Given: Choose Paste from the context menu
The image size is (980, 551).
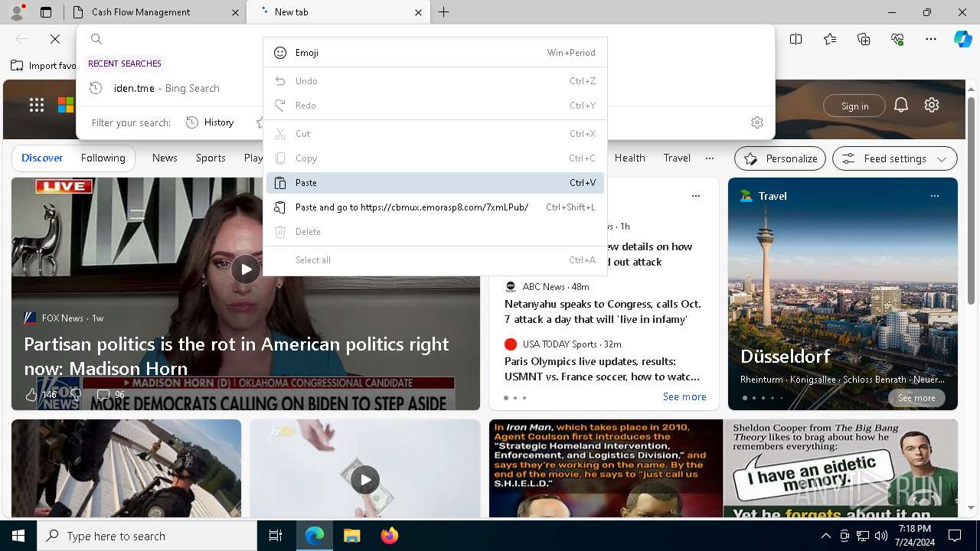Looking at the screenshot, I should click(435, 183).
